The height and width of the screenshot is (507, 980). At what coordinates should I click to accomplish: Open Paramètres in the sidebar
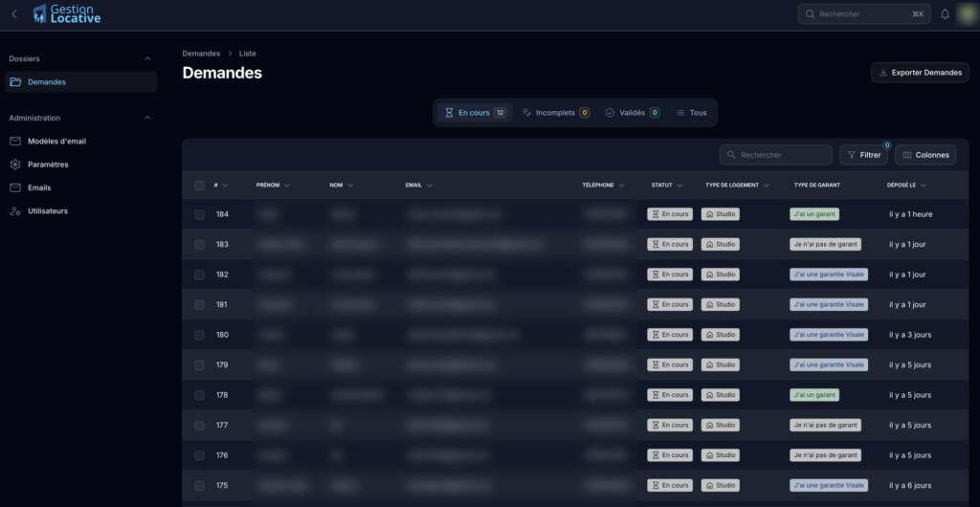[x=80, y=165]
